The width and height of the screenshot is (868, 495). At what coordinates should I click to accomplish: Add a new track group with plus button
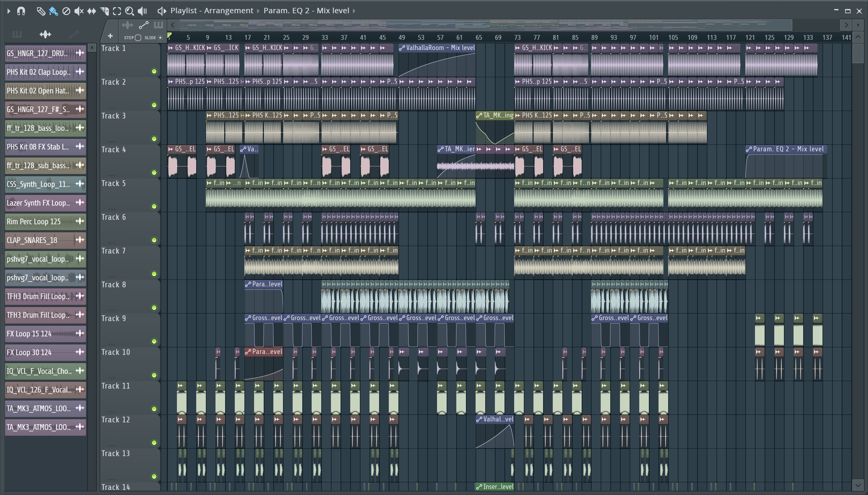tap(110, 36)
